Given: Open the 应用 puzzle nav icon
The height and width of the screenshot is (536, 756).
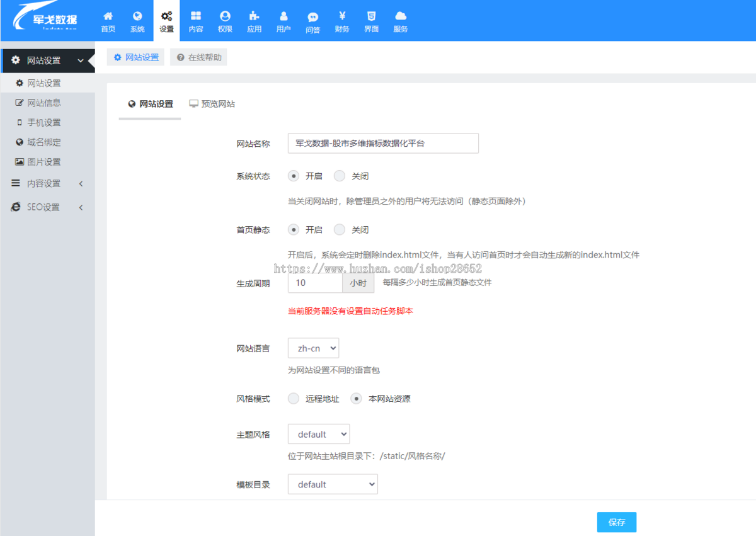Looking at the screenshot, I should click(x=254, y=16).
